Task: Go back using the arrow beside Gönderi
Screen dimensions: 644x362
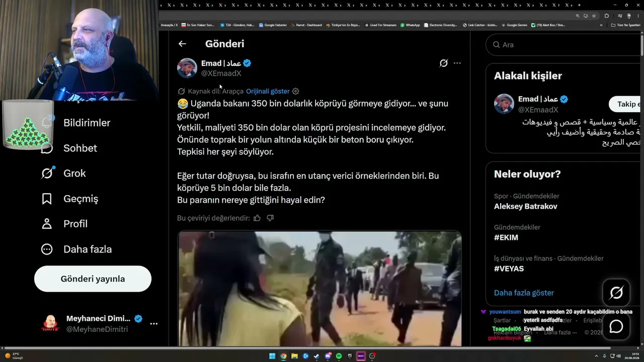Action: click(x=182, y=44)
